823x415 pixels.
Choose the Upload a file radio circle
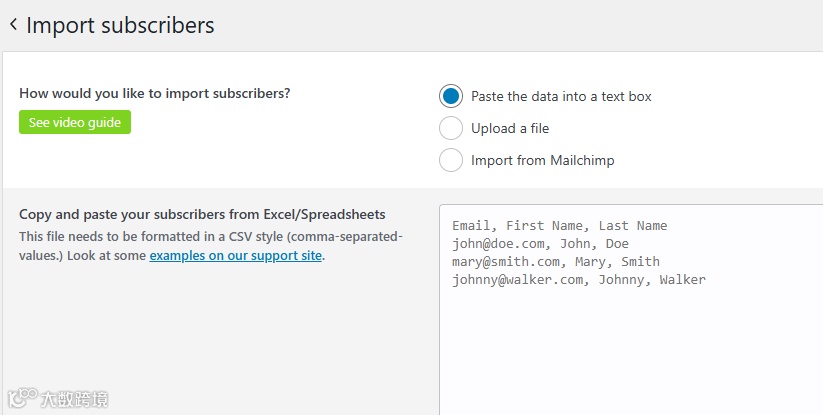point(452,128)
